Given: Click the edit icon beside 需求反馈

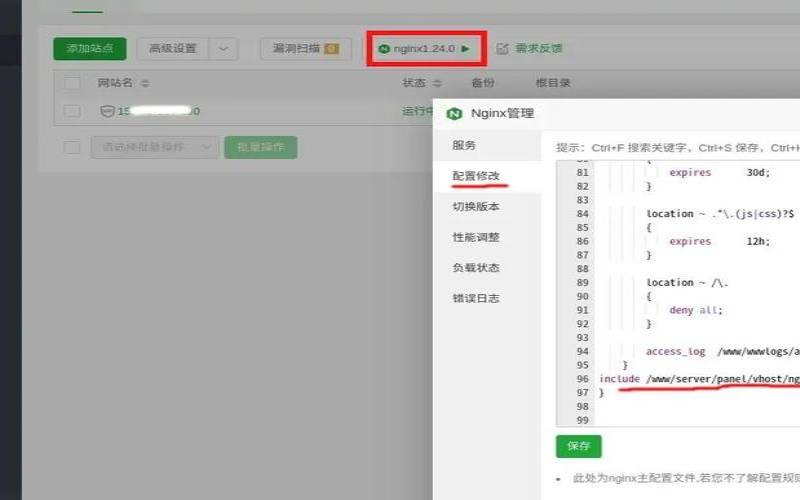Looking at the screenshot, I should [x=503, y=48].
